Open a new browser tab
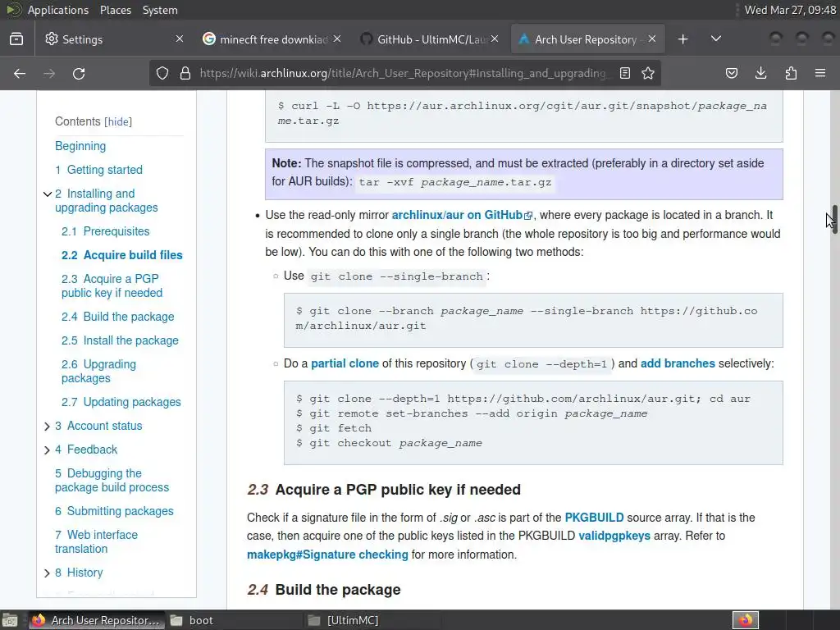840x630 pixels. (682, 39)
